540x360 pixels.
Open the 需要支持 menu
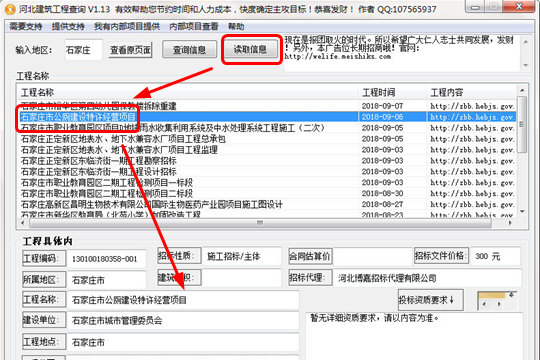point(25,27)
